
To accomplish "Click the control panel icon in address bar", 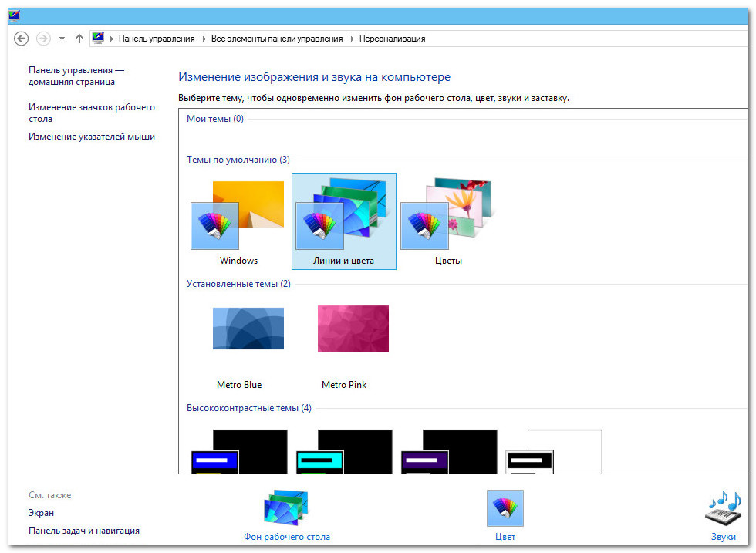I will pos(98,39).
